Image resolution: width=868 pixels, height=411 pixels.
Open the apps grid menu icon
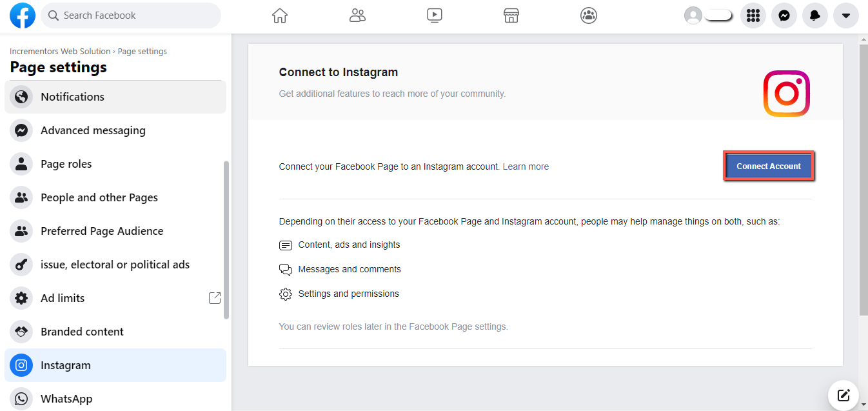753,15
